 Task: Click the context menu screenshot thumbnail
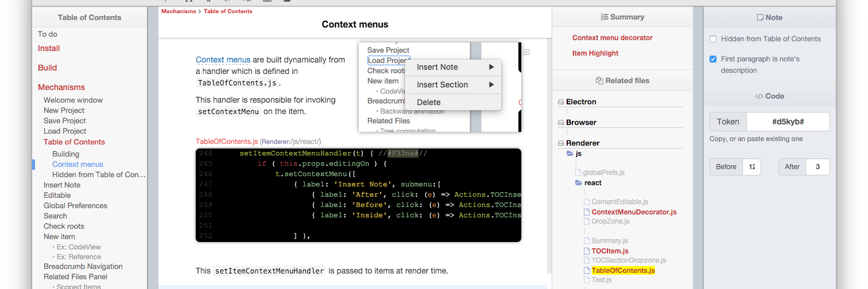[x=440, y=87]
